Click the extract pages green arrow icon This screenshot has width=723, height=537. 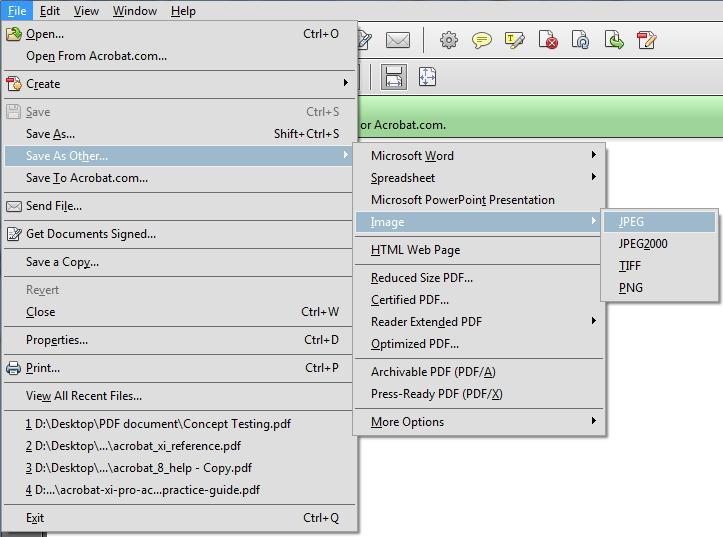pyautogui.click(x=614, y=40)
